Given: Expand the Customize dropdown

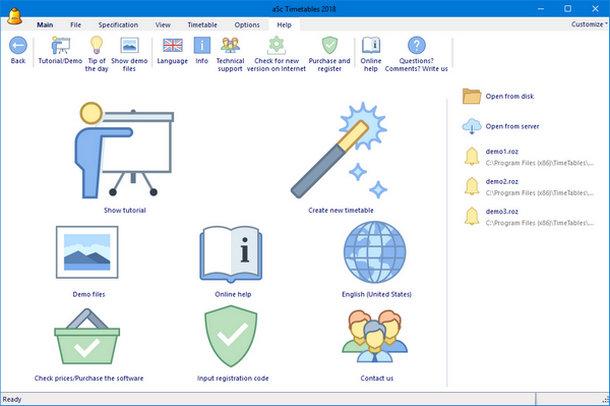Looking at the screenshot, I should [x=589, y=24].
